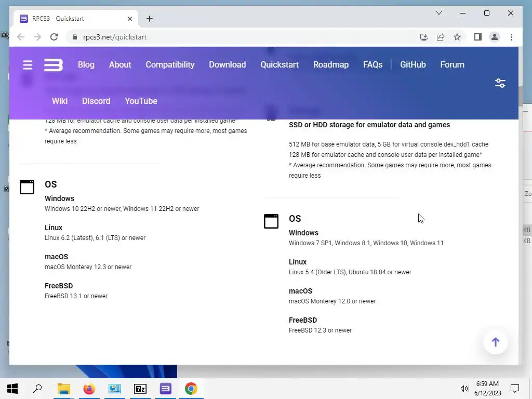Open Chrome from the taskbar

coord(191,389)
